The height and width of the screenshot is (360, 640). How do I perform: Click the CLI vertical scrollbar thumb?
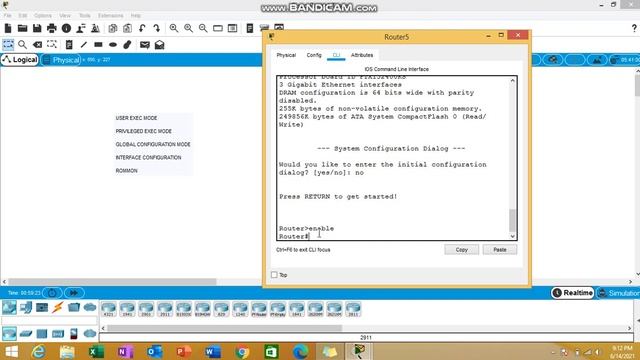[x=513, y=220]
